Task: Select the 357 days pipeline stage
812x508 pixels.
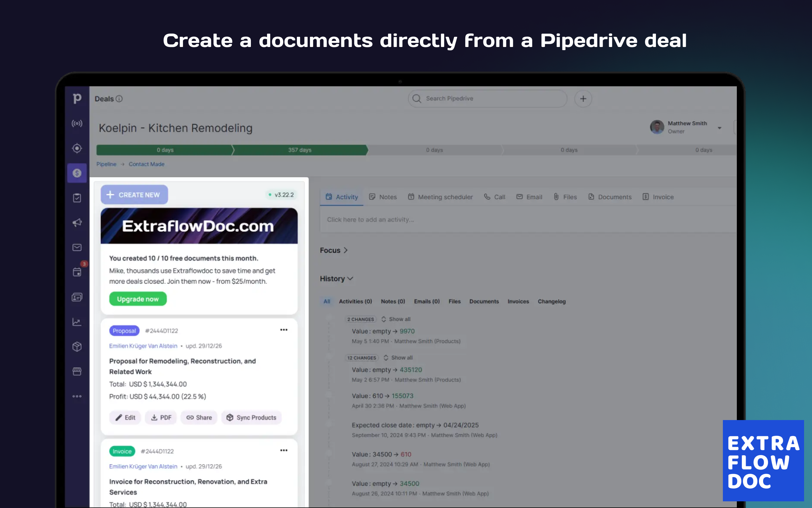Action: pyautogui.click(x=300, y=150)
